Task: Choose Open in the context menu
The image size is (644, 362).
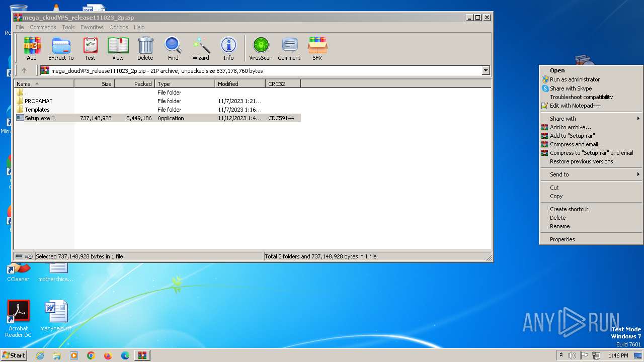Action: coord(591,71)
